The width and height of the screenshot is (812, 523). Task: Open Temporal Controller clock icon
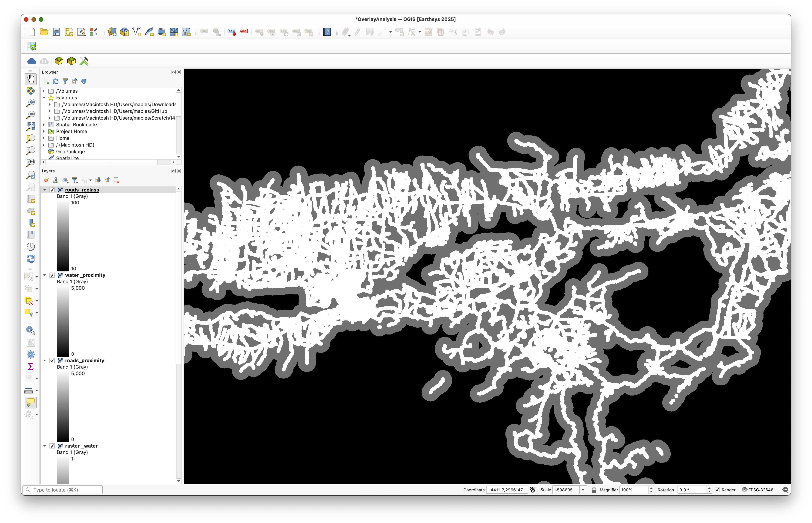(31, 247)
